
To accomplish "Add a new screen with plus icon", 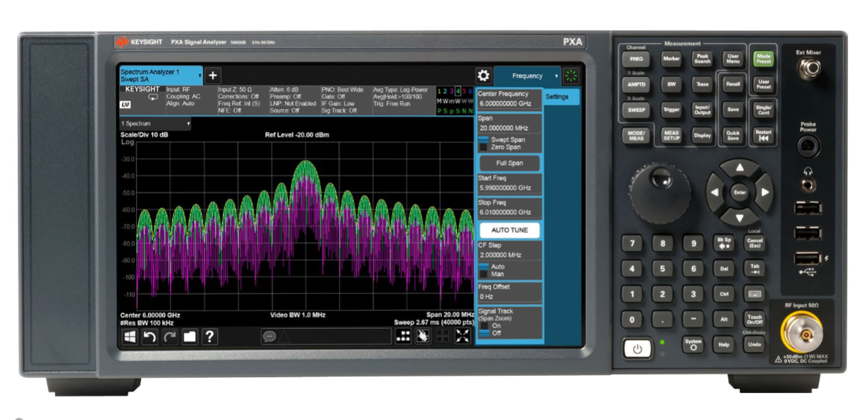I will (x=214, y=75).
